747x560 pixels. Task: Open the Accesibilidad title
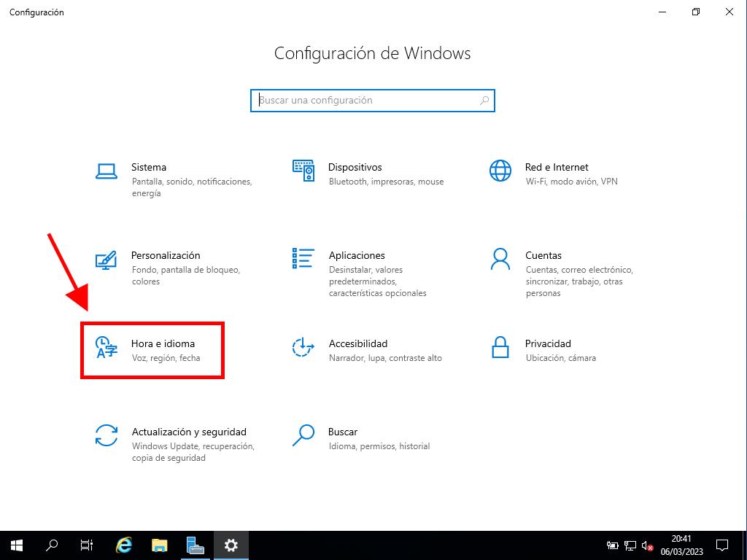pos(358,343)
